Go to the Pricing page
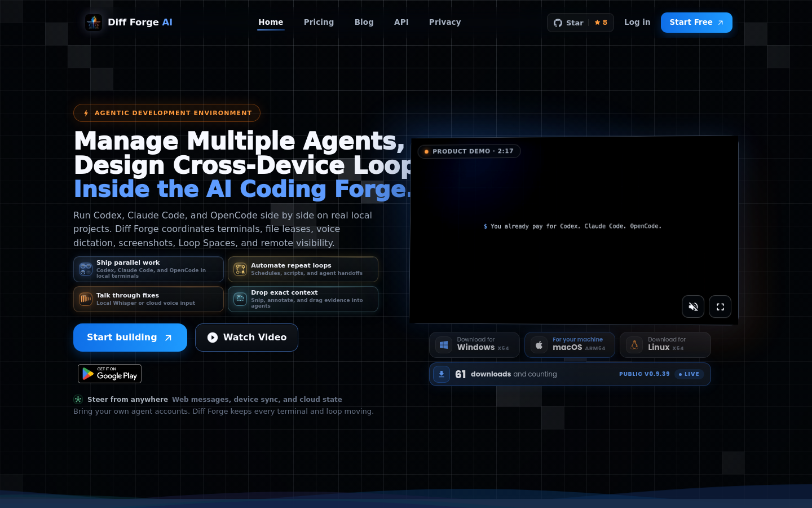The height and width of the screenshot is (508, 812). pyautogui.click(x=319, y=22)
